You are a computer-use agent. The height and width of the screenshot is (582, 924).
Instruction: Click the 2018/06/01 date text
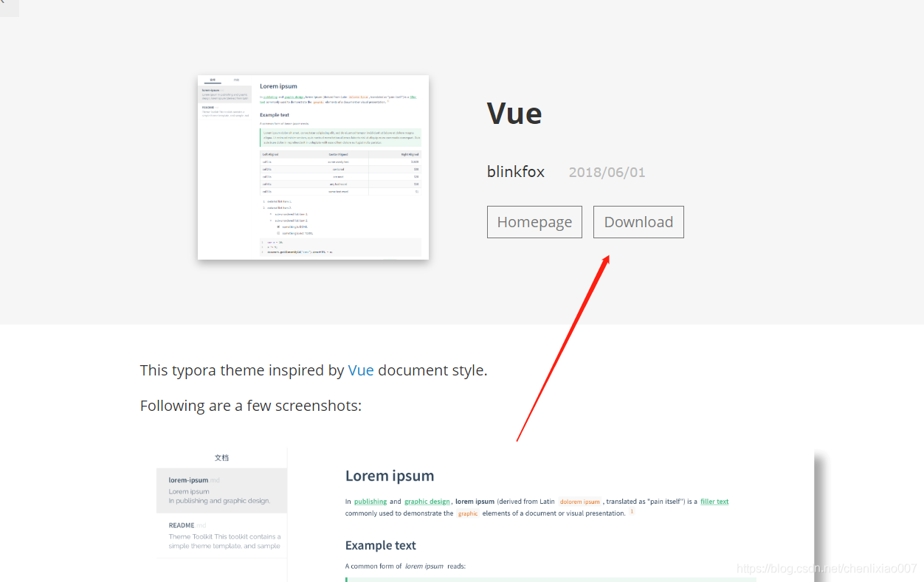click(607, 173)
